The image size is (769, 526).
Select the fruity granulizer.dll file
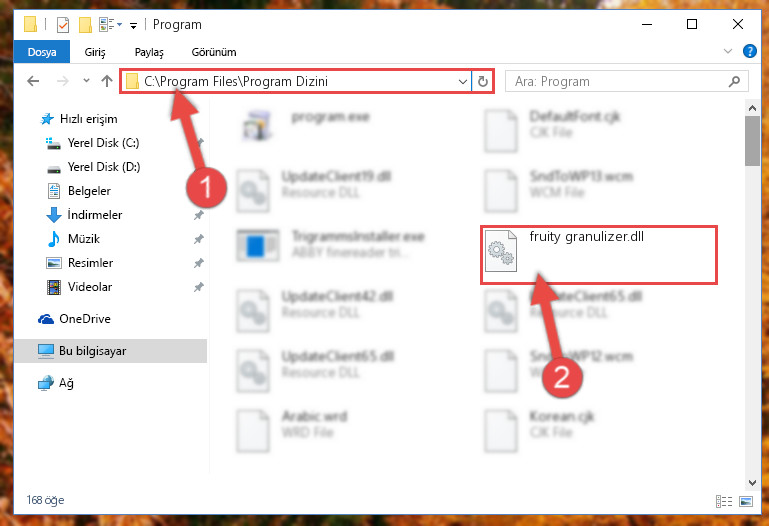(599, 254)
